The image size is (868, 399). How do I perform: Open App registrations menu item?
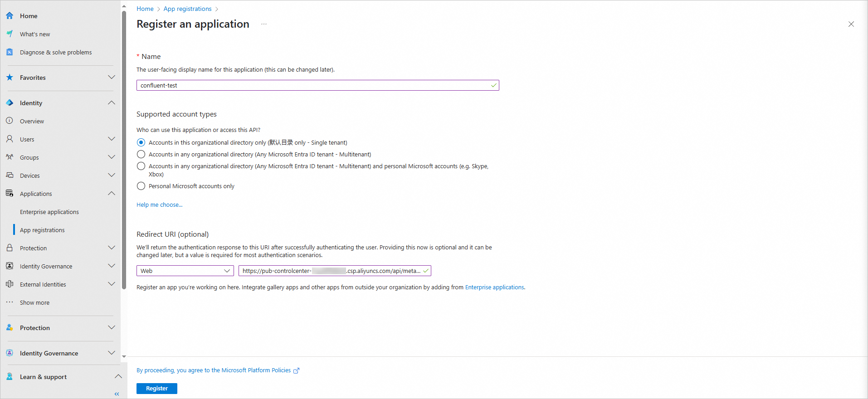[42, 230]
